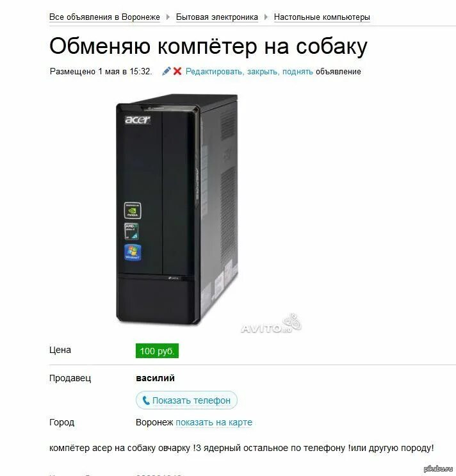Open the Acer computer product photo
Image resolution: width=456 pixels, height=476 pixels.
(x=177, y=209)
